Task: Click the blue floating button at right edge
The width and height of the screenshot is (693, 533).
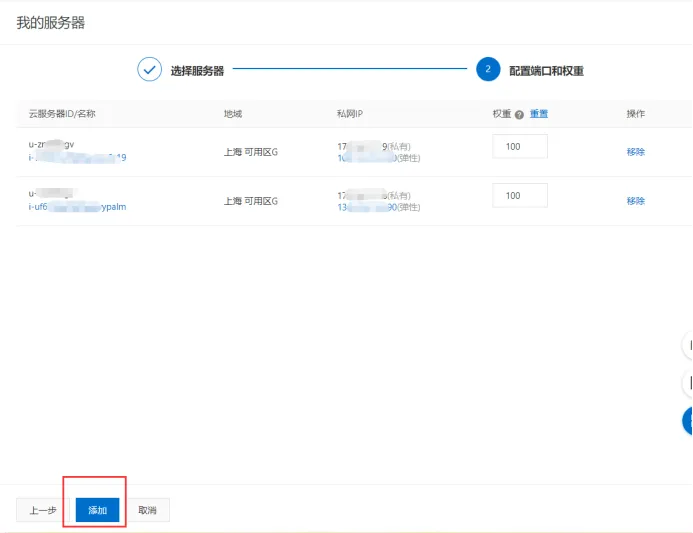Action: (x=687, y=421)
